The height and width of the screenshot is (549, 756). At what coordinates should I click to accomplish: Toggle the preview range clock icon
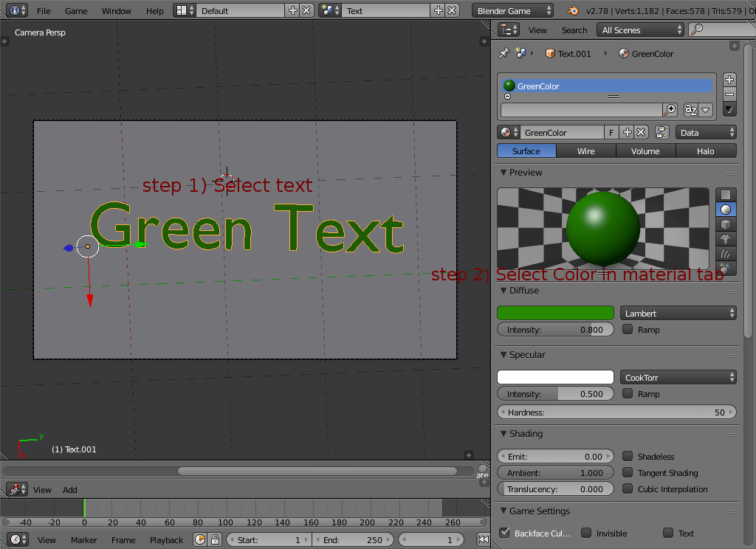tap(200, 539)
